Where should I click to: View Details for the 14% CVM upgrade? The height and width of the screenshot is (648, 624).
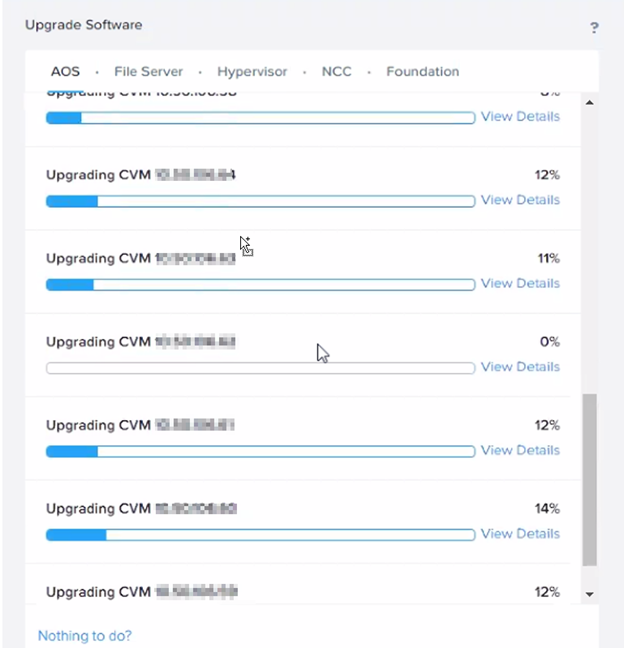[x=520, y=534]
